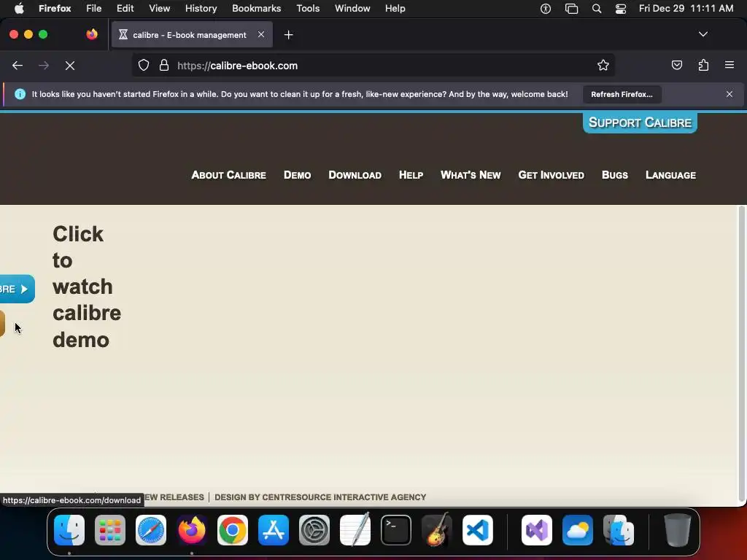Open Save to Pocket icon
Image resolution: width=747 pixels, height=560 pixels.
tap(676, 65)
